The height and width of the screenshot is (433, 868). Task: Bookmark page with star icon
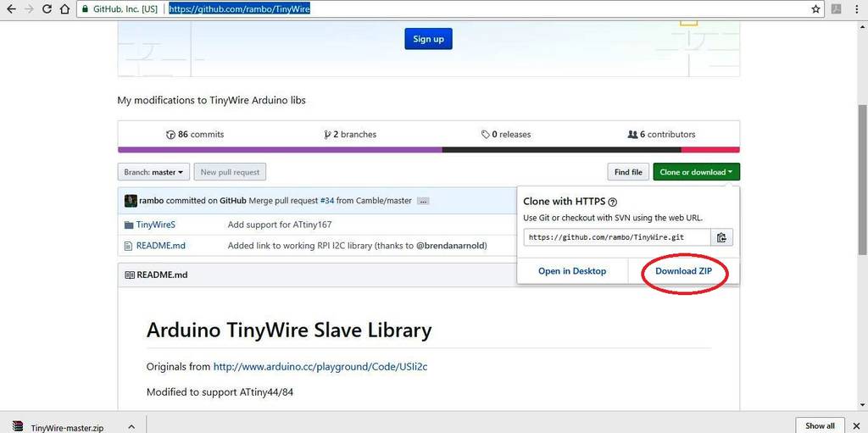click(815, 8)
